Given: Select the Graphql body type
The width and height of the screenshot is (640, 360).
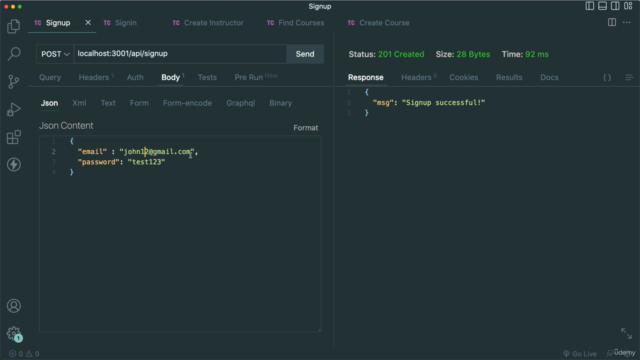Looking at the screenshot, I should 241,103.
